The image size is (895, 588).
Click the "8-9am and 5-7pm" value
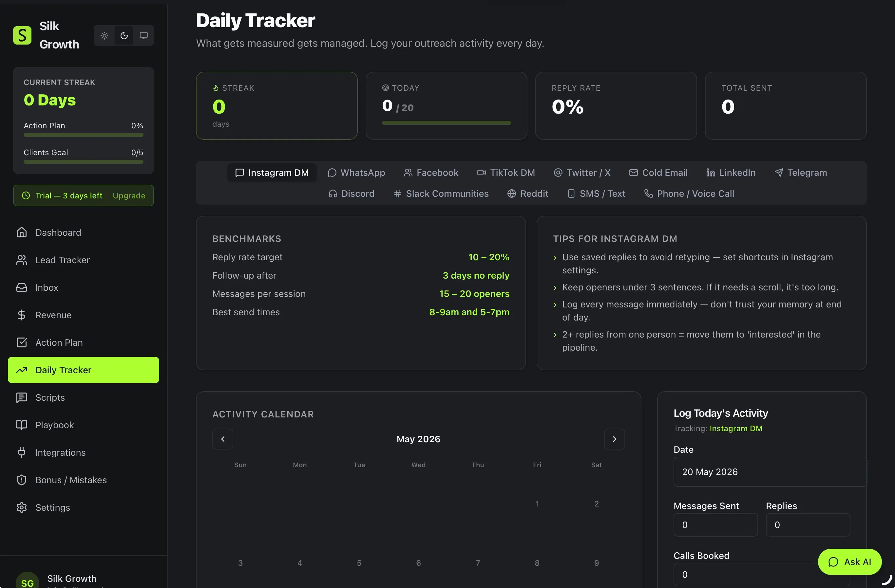click(469, 312)
